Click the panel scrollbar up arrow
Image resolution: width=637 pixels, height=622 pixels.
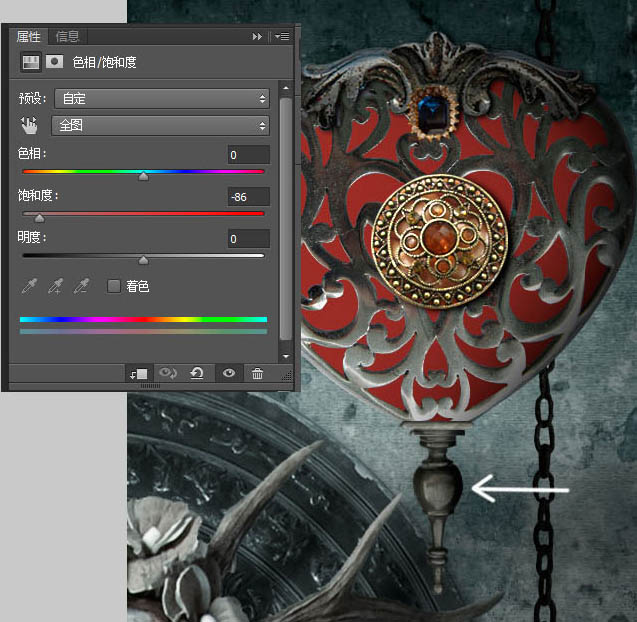[286, 88]
